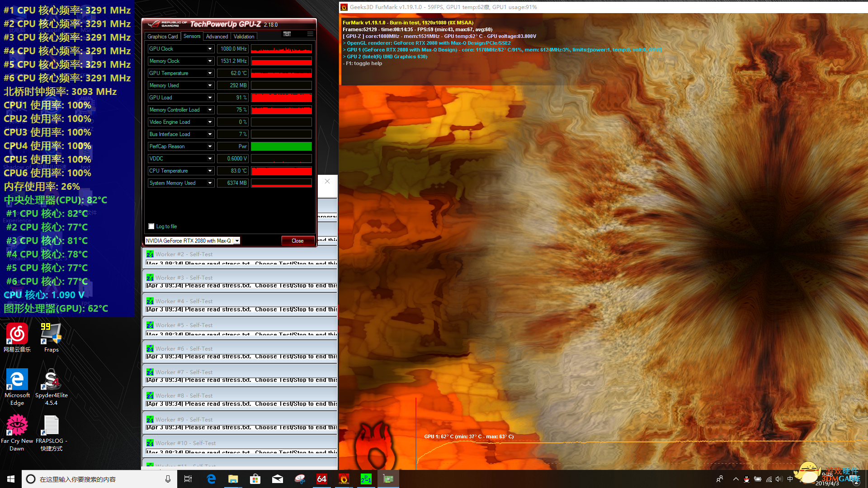Click the Prime95 taskbar icon
Image resolution: width=868 pixels, height=488 pixels.
[366, 479]
